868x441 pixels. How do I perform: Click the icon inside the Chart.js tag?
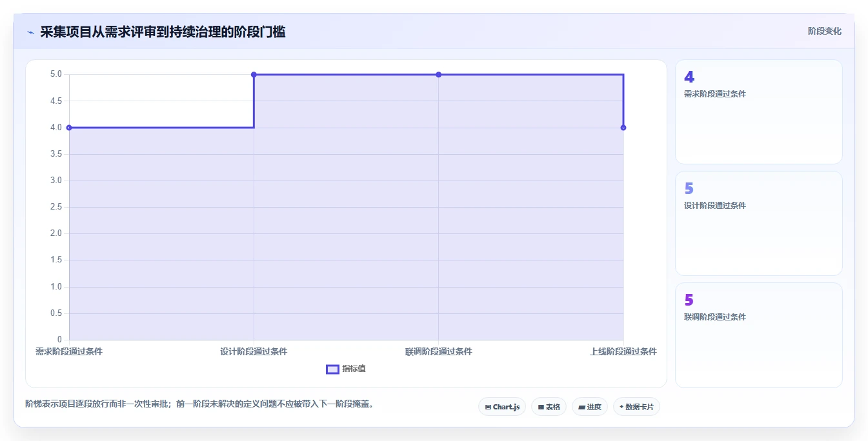coord(488,407)
